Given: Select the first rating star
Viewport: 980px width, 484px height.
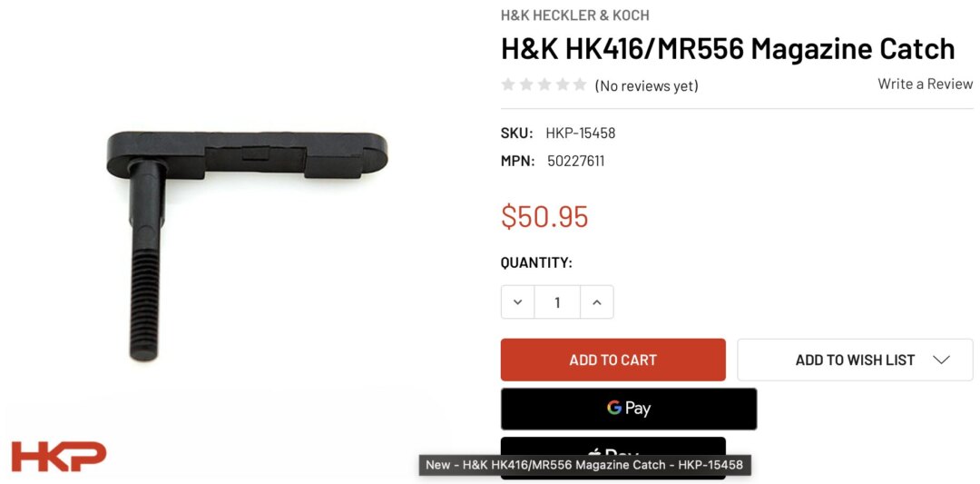Looking at the screenshot, I should [x=508, y=84].
